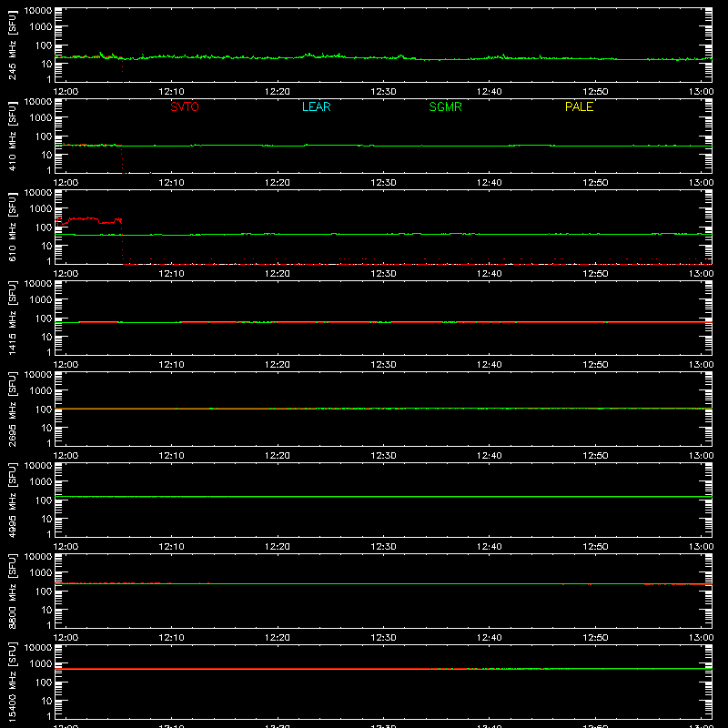Click the 12:50 tick label under the 610 MHz plot
The width and height of the screenshot is (728, 728).
[595, 274]
